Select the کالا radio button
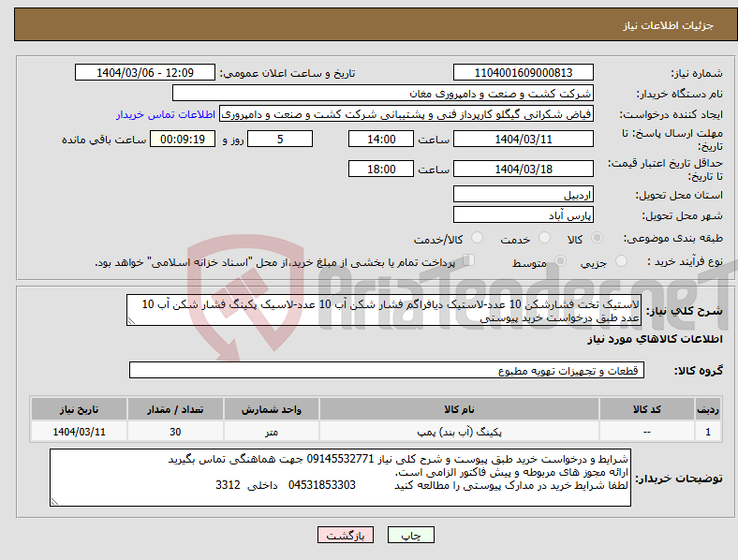This screenshot has width=738, height=560. 597,238
